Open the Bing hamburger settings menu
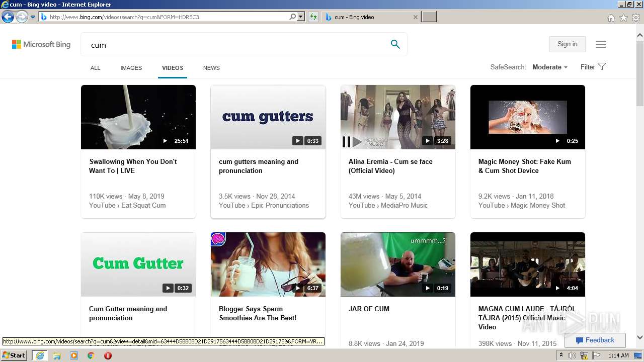Viewport: 644px width, 362px height. [601, 44]
